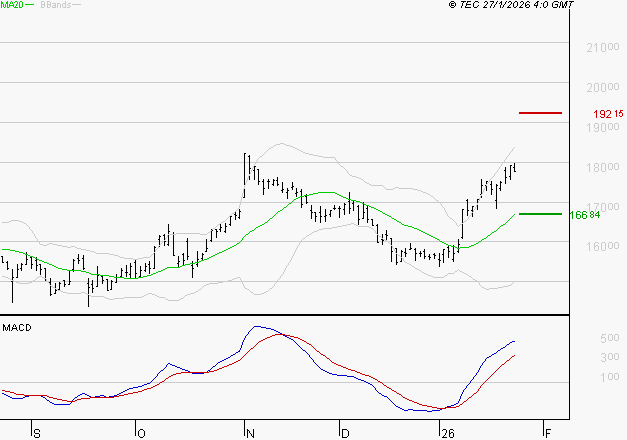Click the green 166.84 moving average value
The height and width of the screenshot is (440, 627).
coord(585,215)
